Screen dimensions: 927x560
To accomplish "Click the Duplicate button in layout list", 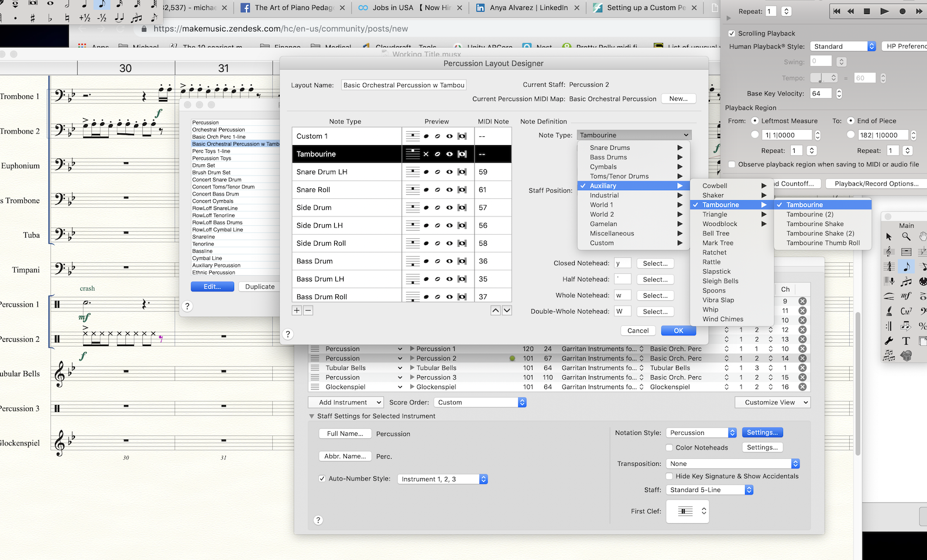I will tap(260, 287).
